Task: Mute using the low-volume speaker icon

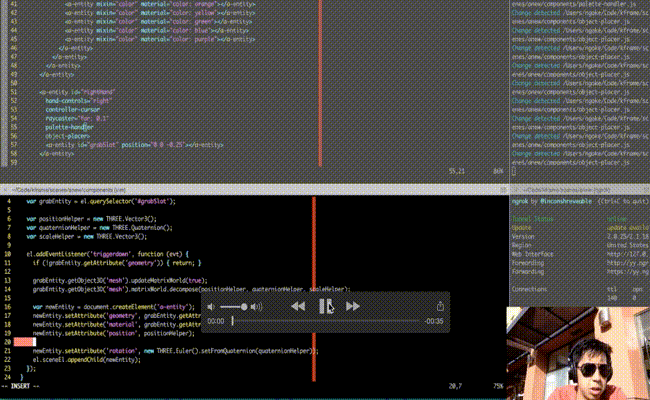Action: coord(211,306)
